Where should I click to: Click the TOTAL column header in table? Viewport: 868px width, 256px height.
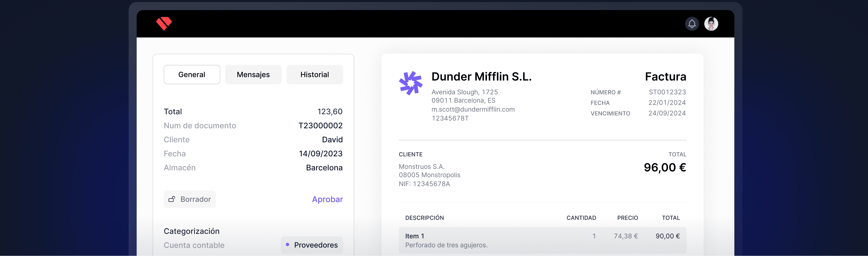pos(671,218)
